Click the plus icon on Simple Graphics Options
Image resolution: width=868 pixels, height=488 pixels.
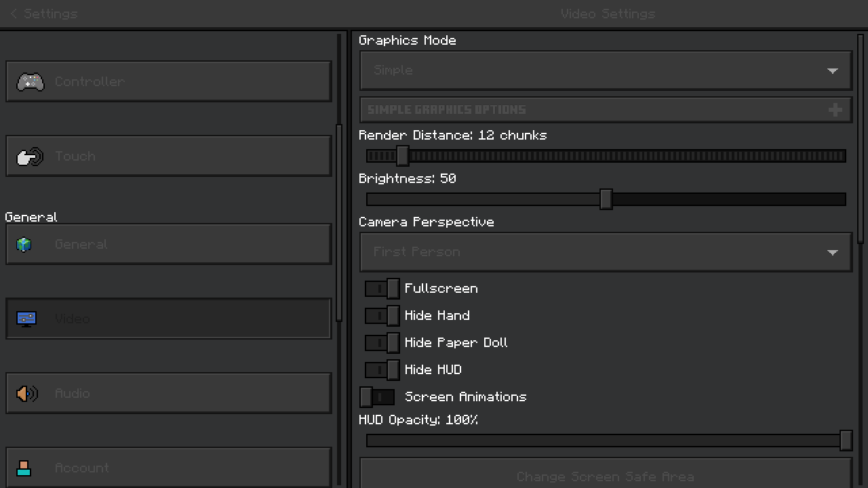835,110
